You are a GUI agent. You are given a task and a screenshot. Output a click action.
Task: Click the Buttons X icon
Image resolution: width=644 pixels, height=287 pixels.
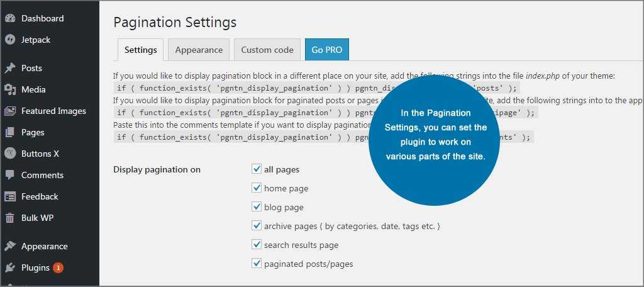tap(10, 154)
